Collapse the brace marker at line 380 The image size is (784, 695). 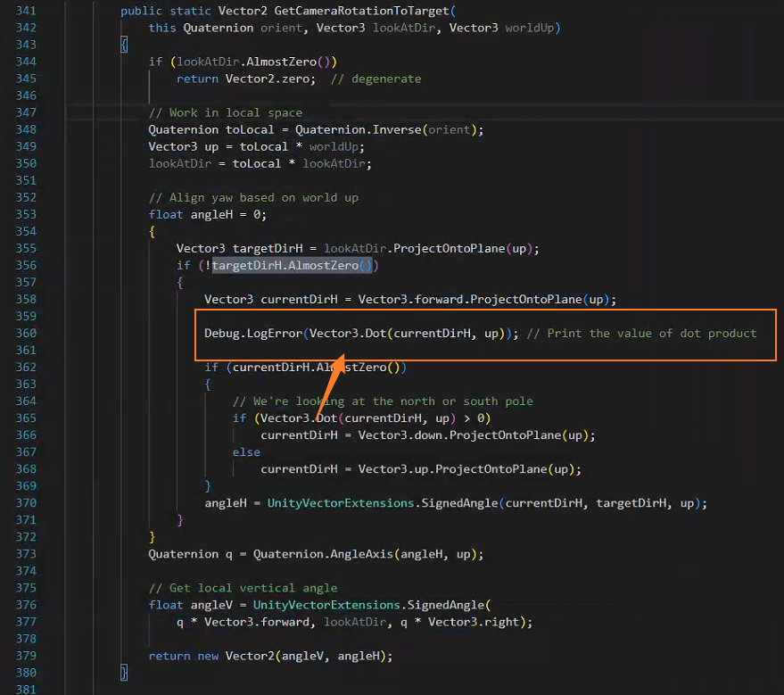(x=124, y=673)
